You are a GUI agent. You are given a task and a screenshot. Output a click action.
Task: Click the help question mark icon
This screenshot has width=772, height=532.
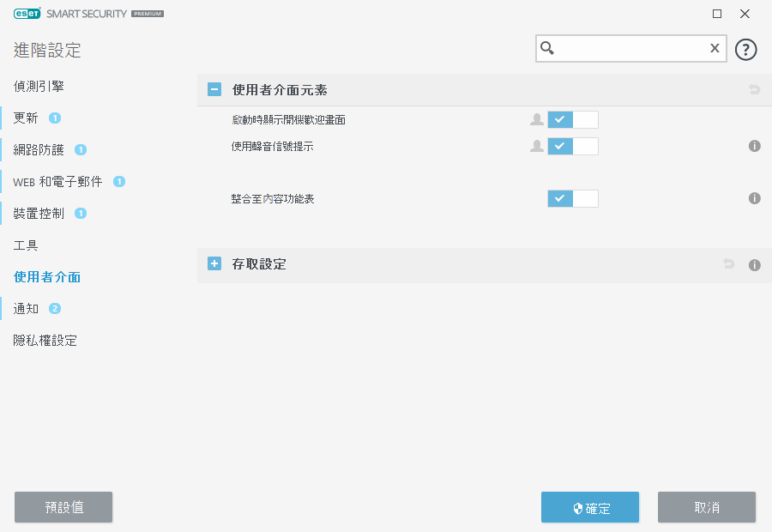pos(746,49)
